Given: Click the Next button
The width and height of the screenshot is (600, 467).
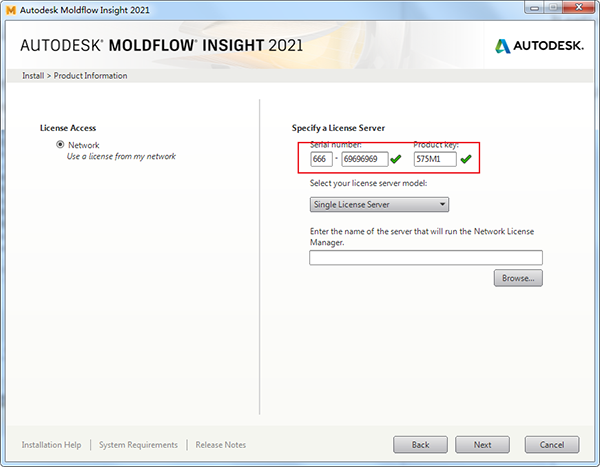Looking at the screenshot, I should point(482,445).
